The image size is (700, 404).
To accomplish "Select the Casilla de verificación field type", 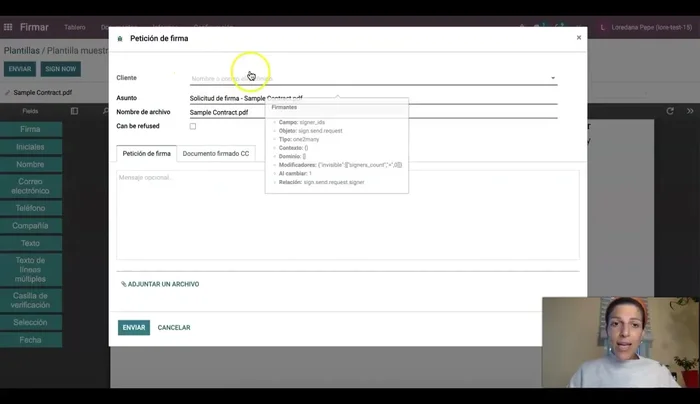I will [31, 301].
